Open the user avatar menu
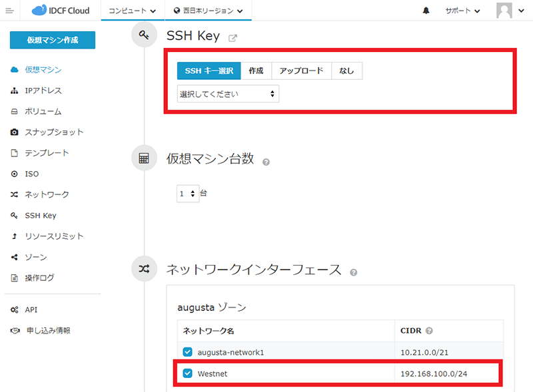The image size is (533, 392). pos(511,11)
